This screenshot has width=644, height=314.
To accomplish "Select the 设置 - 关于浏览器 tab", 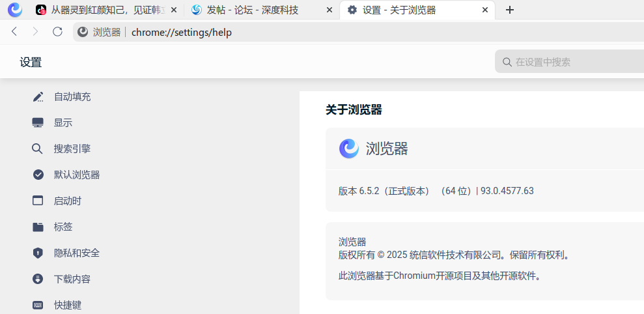I will click(417, 10).
